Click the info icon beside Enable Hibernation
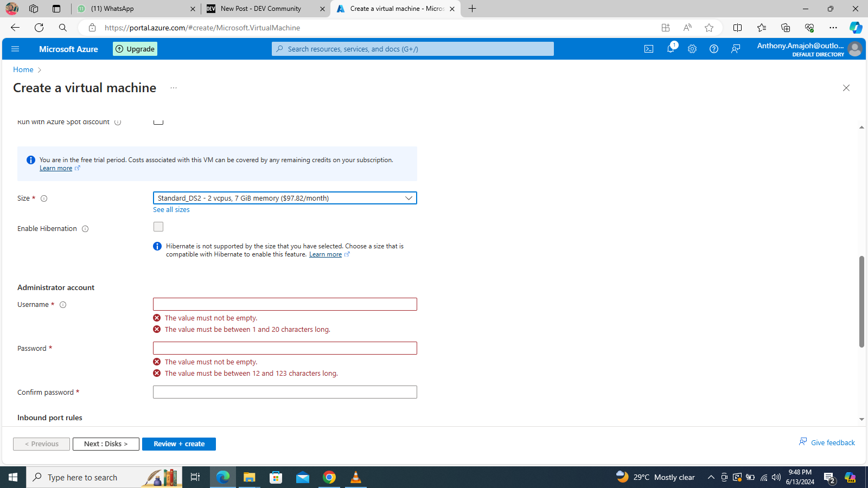Image resolution: width=868 pixels, height=488 pixels. click(x=85, y=229)
